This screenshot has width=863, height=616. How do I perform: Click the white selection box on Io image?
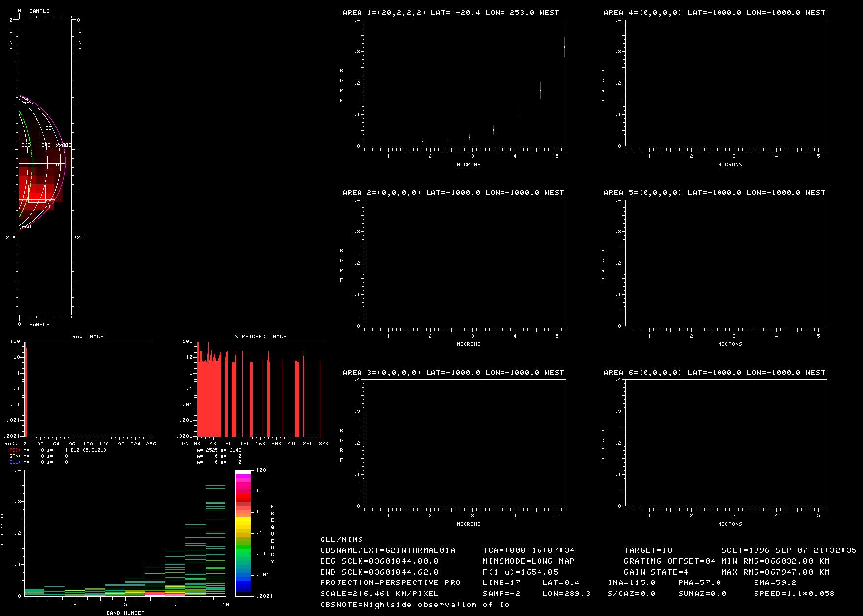click(x=37, y=193)
